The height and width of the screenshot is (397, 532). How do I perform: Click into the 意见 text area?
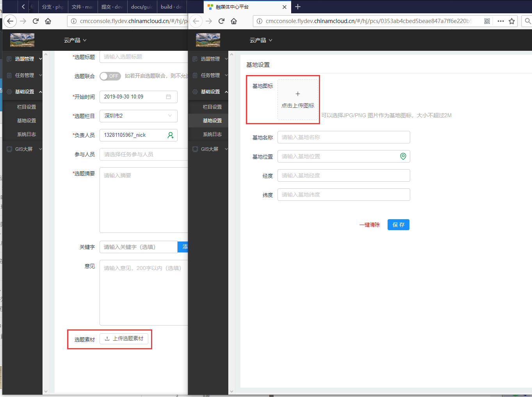144,293
